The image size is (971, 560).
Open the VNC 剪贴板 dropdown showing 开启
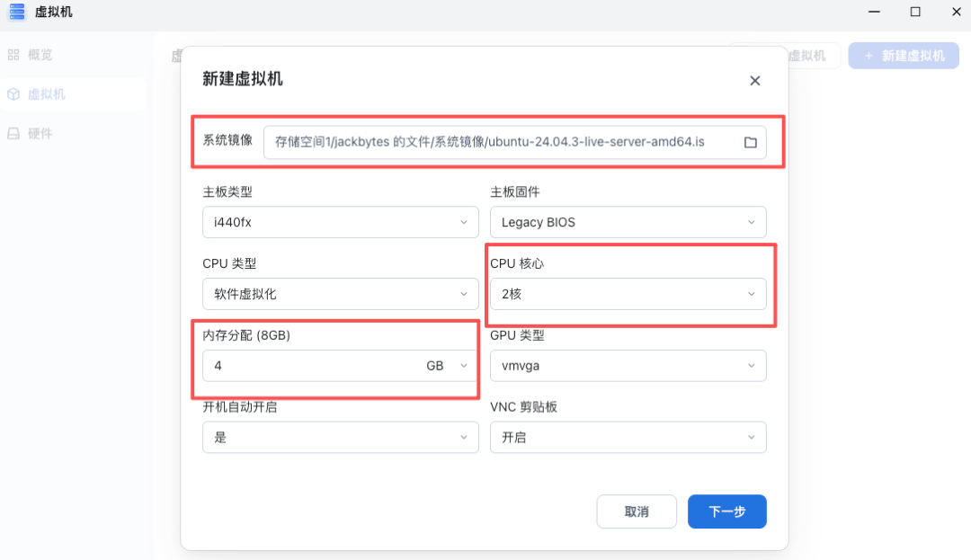click(628, 437)
